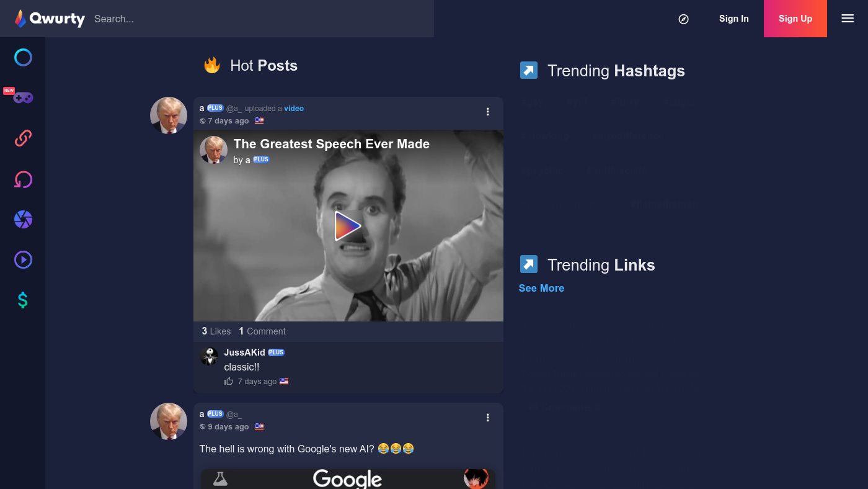This screenshot has width=868, height=489.
Task: Click the '7 days ago' video post timestamp
Action: click(228, 121)
